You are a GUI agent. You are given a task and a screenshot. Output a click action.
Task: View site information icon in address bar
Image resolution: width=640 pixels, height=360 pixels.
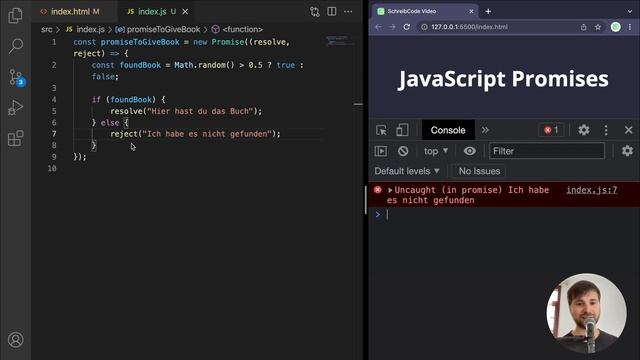tap(424, 27)
